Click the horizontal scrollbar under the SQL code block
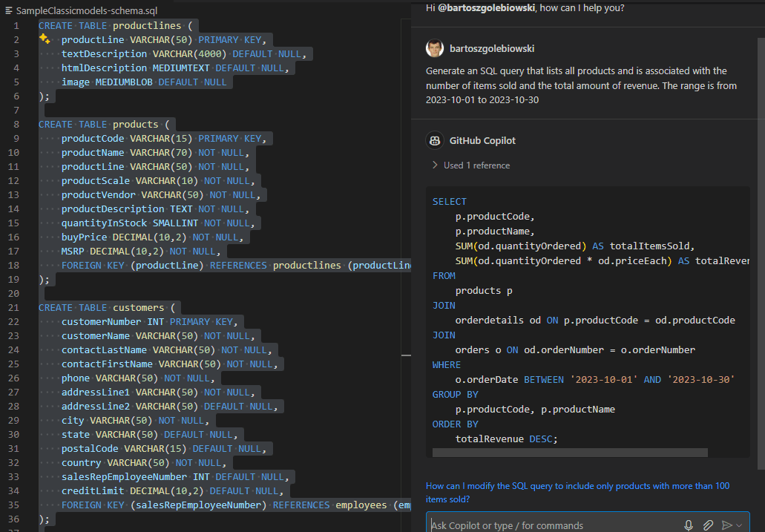Screen dimensions: 765x532 point(570,453)
